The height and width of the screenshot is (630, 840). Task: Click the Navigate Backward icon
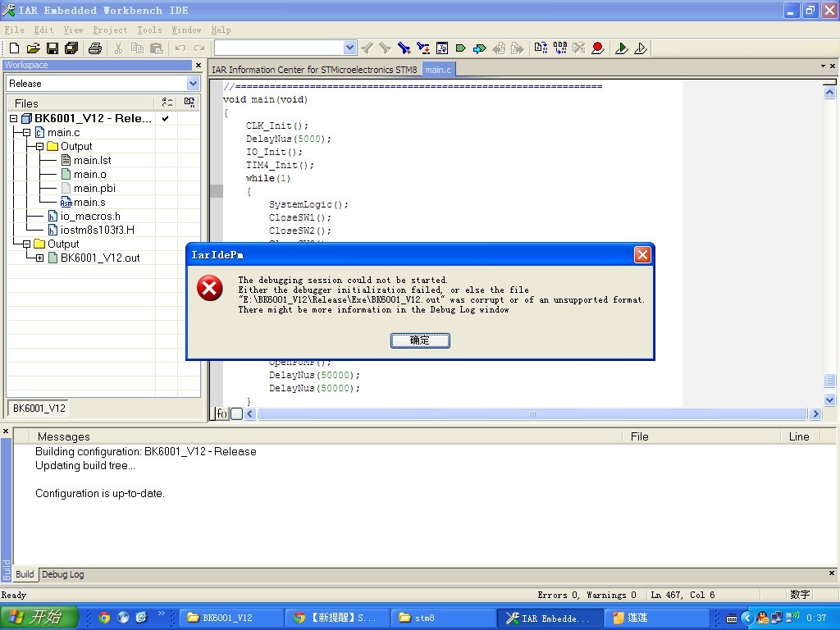tap(499, 48)
